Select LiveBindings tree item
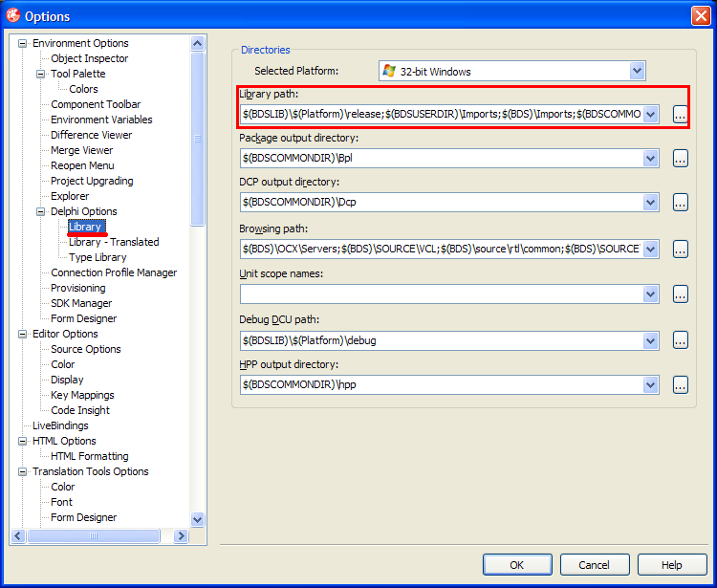Screen dimensions: 717x588 click(x=60, y=425)
